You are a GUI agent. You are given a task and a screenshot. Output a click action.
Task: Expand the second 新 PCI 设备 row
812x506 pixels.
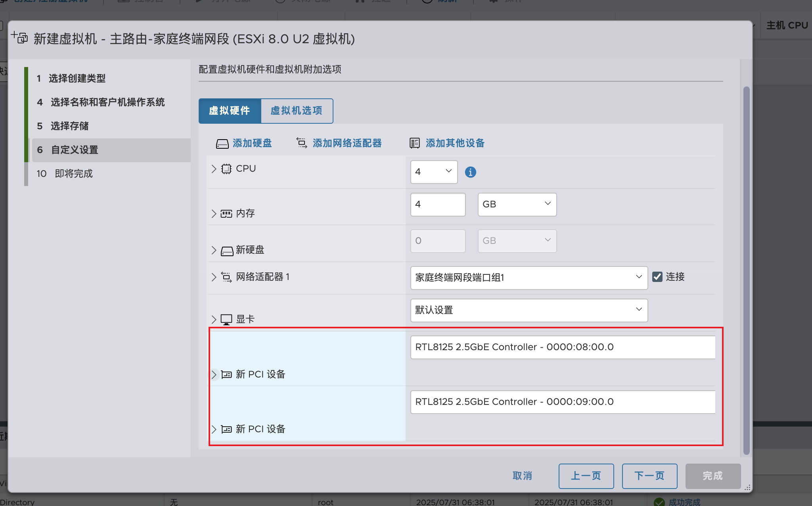point(214,429)
